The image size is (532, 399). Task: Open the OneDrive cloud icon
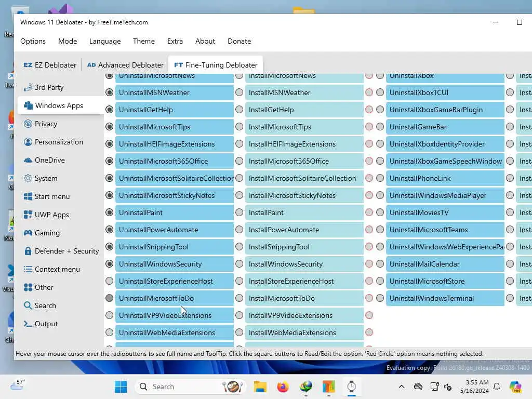coord(28,160)
